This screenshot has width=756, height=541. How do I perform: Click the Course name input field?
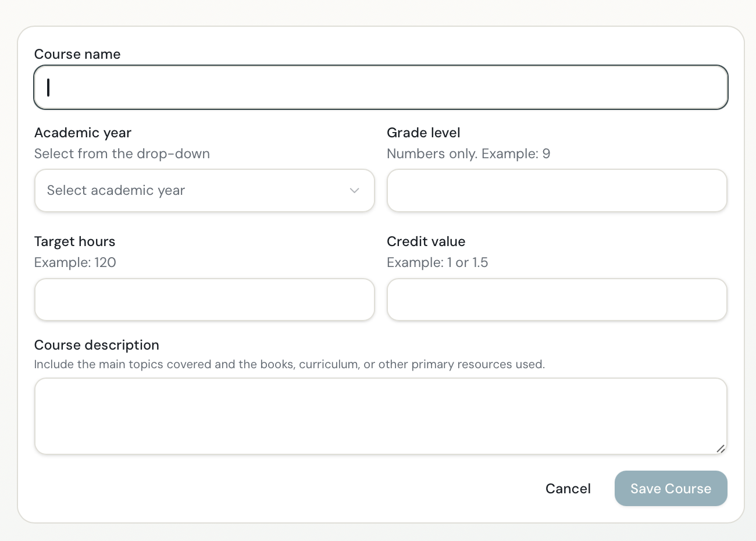381,87
